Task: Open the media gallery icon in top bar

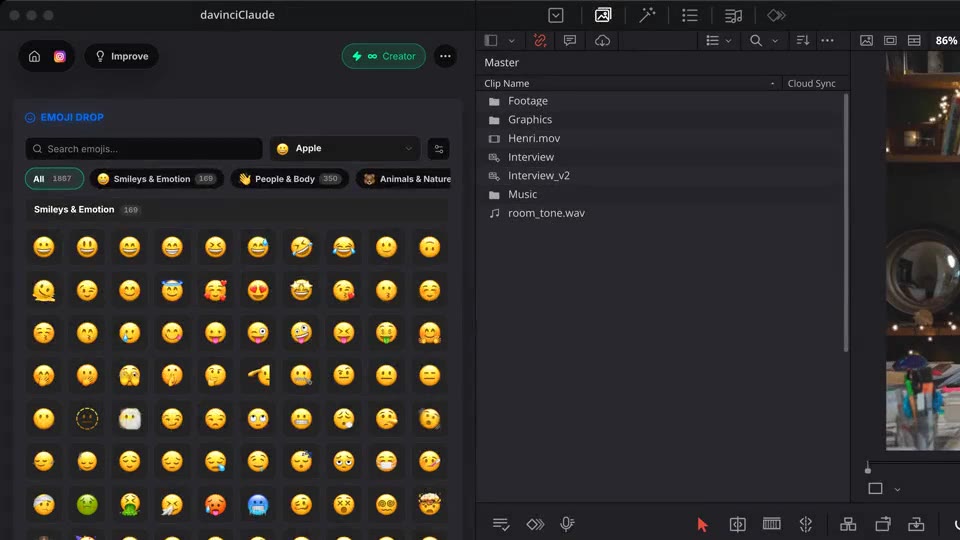Action: point(603,15)
